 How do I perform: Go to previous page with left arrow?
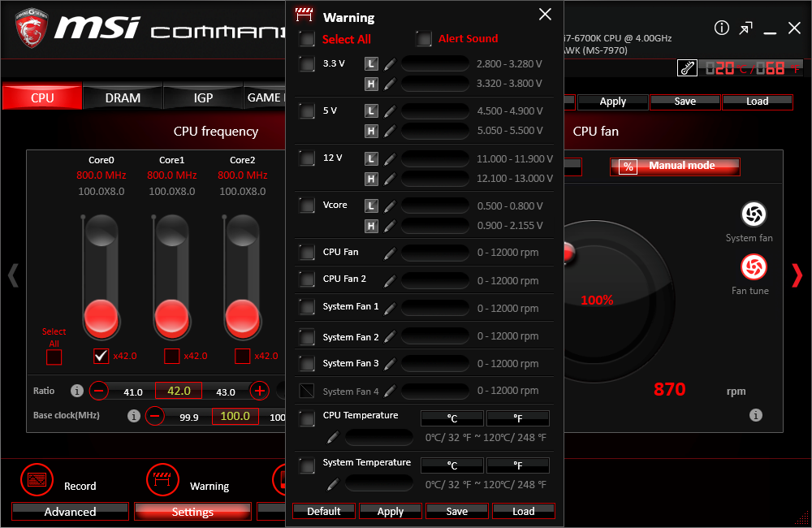[13, 275]
